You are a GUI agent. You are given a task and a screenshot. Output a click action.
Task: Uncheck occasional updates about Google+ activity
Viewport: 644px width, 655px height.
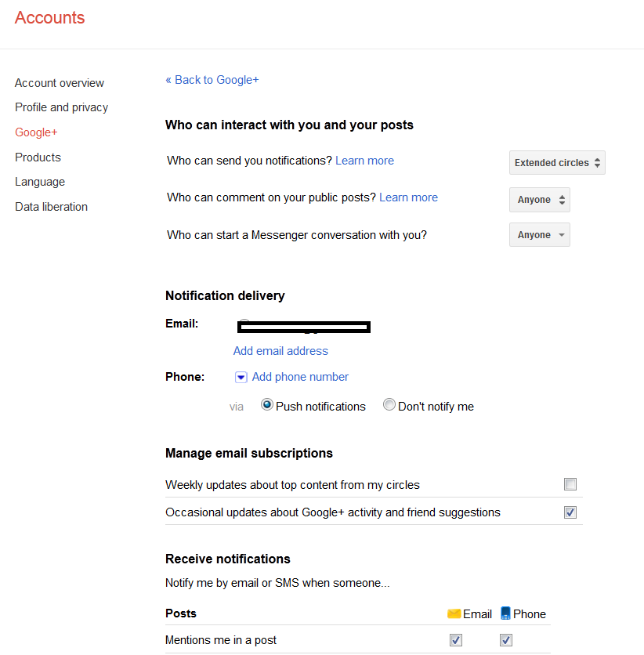point(570,512)
